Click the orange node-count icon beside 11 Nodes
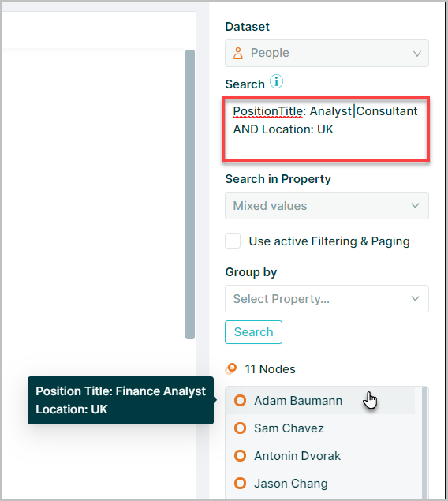Image resolution: width=448 pixels, height=501 pixels. pos(231,368)
